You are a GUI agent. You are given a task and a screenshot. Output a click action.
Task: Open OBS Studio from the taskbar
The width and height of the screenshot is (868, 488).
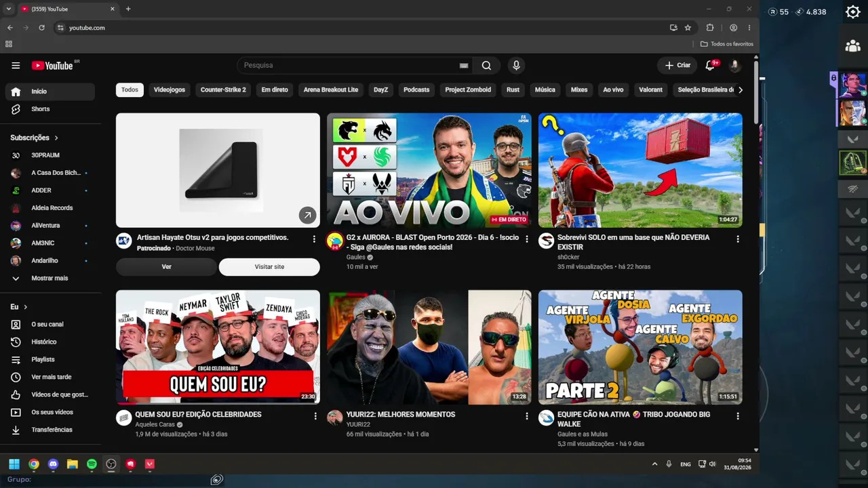tap(111, 464)
